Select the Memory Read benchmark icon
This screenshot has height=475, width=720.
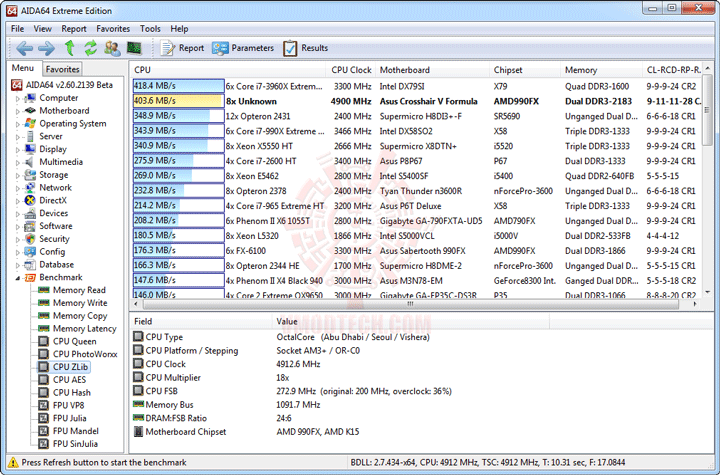(x=44, y=290)
